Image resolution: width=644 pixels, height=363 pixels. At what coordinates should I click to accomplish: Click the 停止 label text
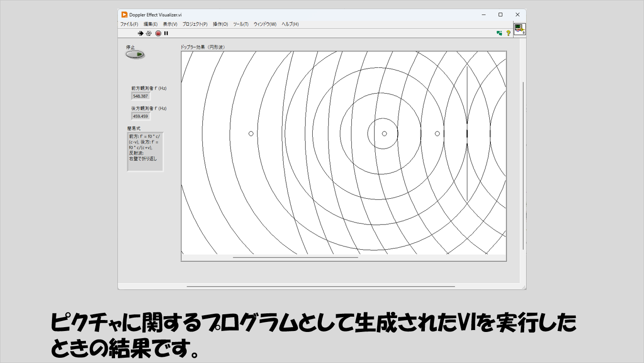coord(130,47)
